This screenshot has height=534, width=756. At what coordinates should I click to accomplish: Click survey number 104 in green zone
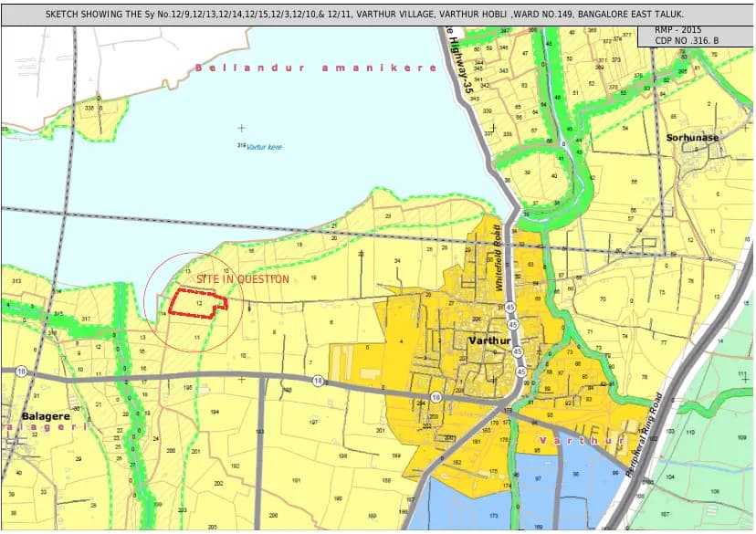670,477
